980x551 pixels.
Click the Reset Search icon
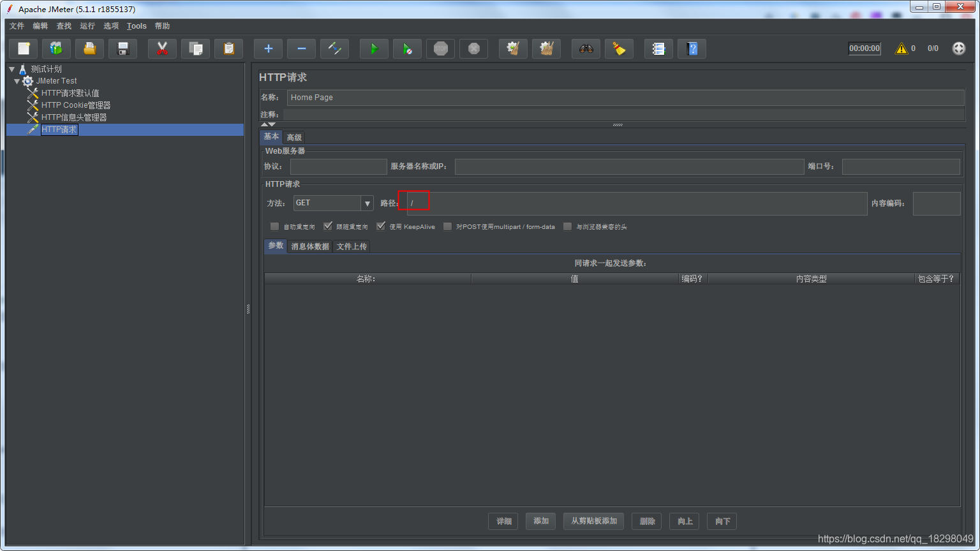pos(620,48)
